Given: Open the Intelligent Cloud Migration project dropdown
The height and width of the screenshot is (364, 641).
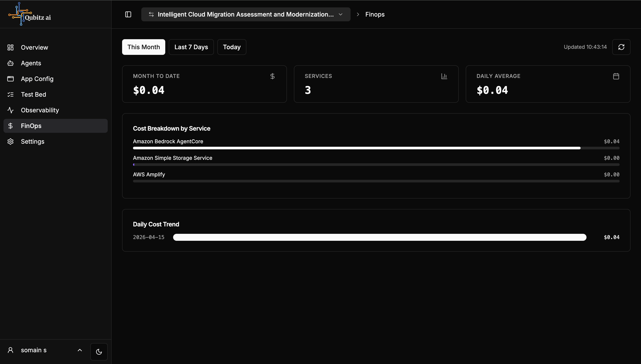Looking at the screenshot, I should (x=245, y=15).
